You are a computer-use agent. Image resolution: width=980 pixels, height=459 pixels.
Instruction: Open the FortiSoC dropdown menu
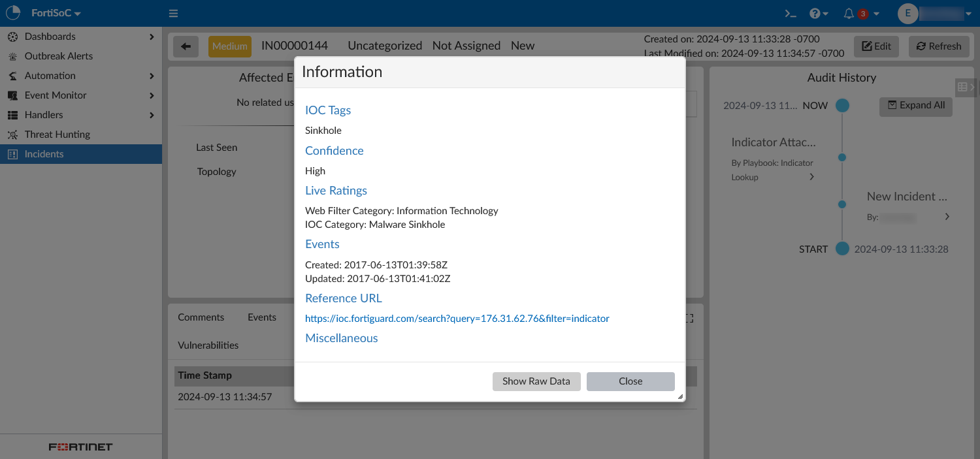tap(56, 14)
